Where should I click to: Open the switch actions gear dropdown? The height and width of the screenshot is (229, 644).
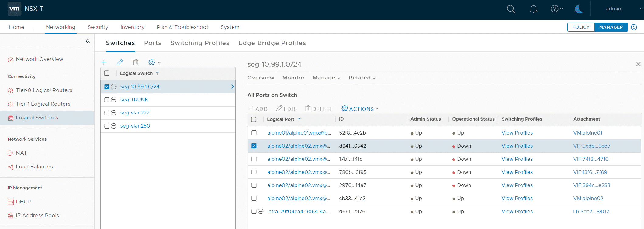point(154,62)
